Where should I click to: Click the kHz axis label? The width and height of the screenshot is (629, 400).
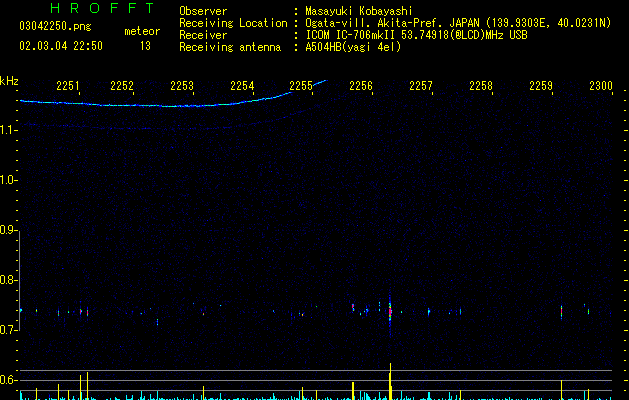9,81
